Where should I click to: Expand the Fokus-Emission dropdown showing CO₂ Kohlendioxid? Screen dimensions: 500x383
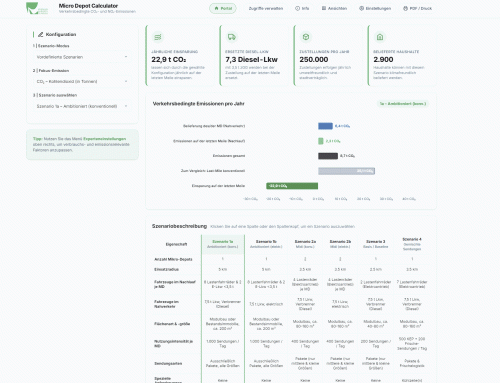82,81
